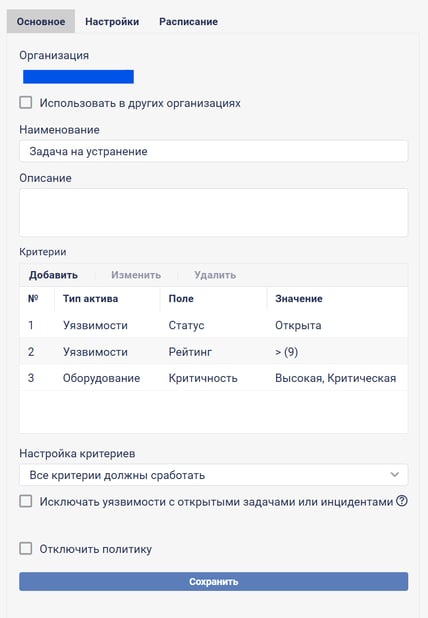Click the help icon next to exclusion option

click(402, 501)
